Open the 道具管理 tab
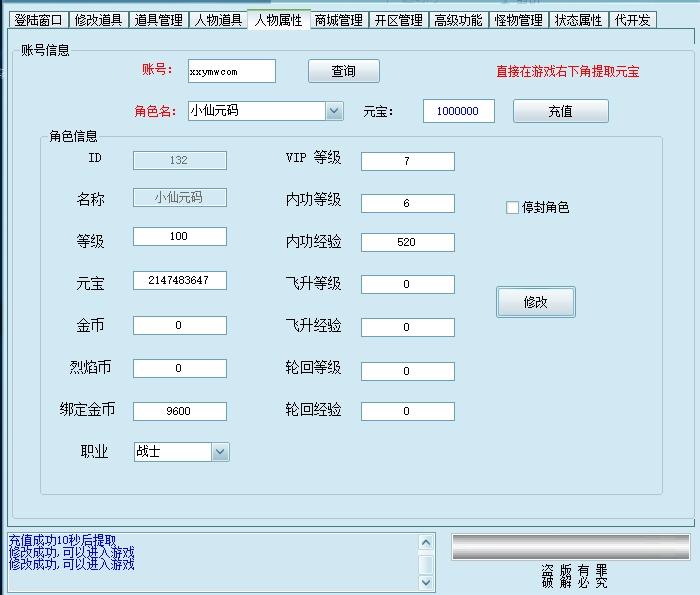 (158, 20)
